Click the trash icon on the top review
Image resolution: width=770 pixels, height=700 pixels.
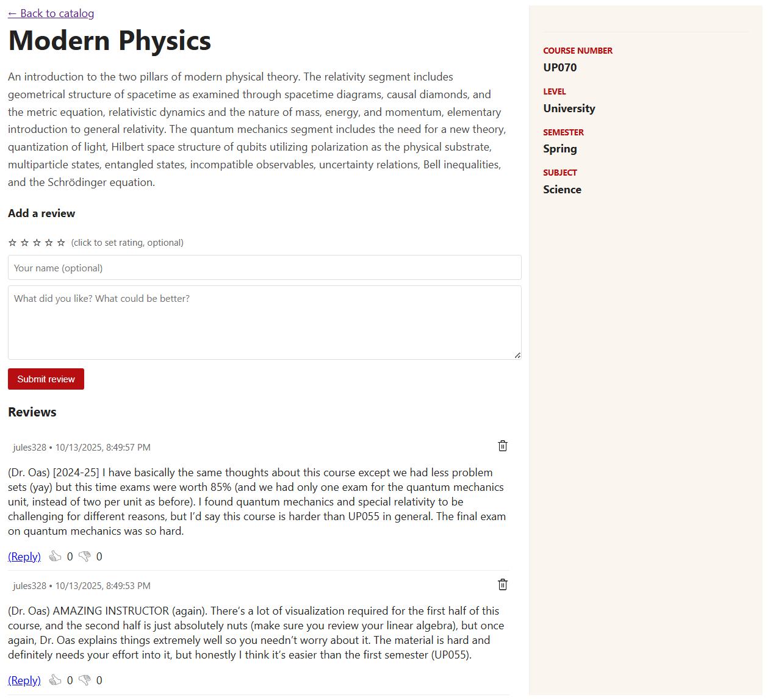point(502,446)
